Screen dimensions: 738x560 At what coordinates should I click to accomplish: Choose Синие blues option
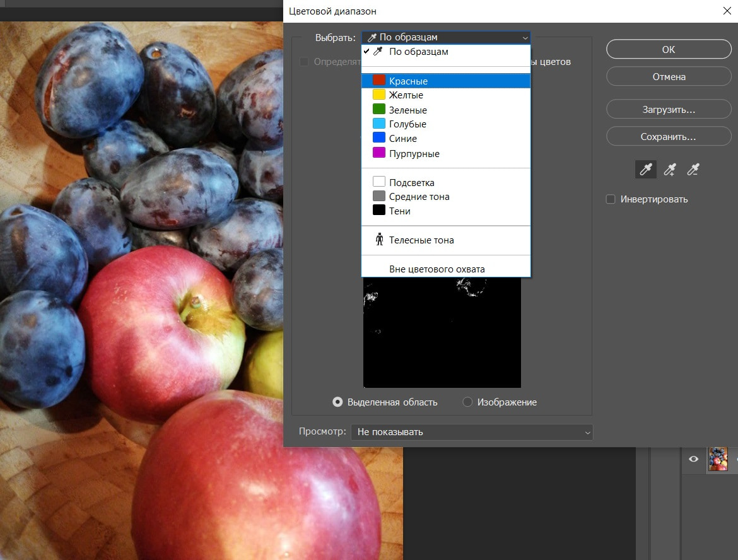pos(446,138)
